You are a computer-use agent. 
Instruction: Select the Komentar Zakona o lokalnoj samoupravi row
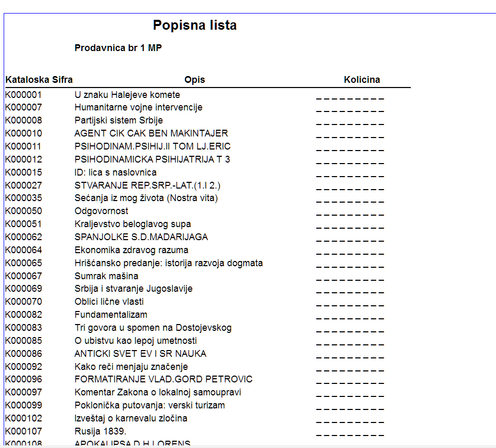tap(158, 392)
